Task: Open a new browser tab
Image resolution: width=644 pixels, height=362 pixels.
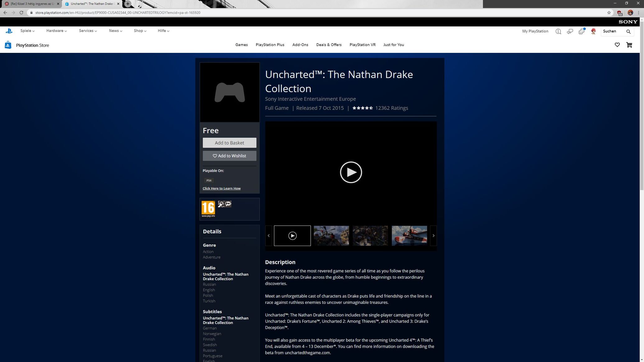Action: 128,4
